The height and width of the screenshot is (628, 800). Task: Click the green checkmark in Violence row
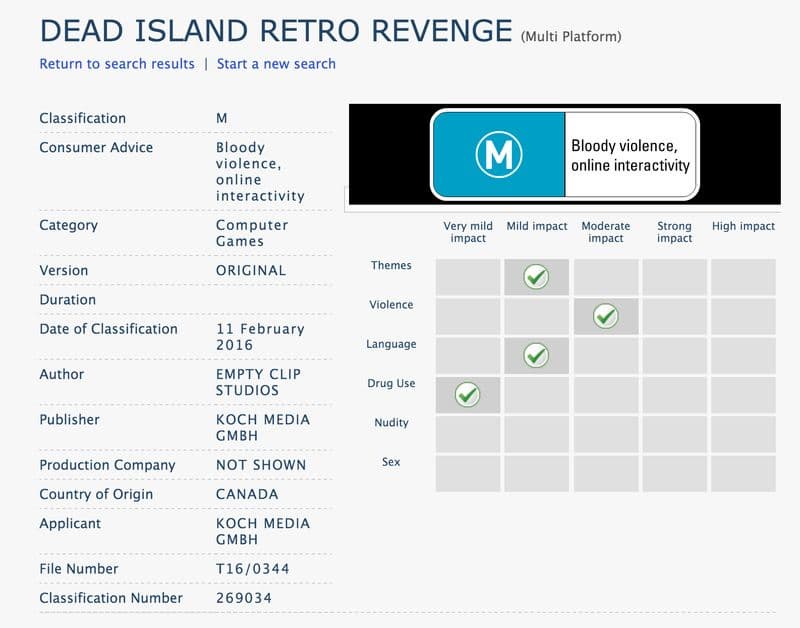tap(606, 316)
